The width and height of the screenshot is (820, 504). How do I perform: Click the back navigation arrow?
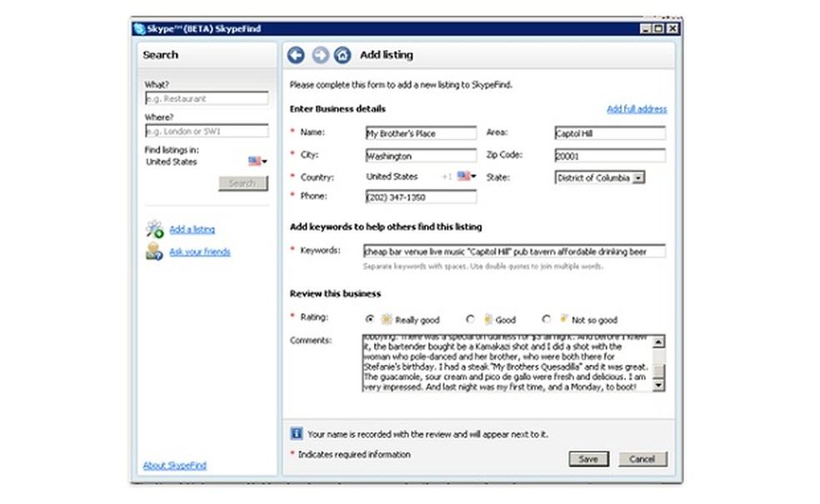tap(295, 54)
